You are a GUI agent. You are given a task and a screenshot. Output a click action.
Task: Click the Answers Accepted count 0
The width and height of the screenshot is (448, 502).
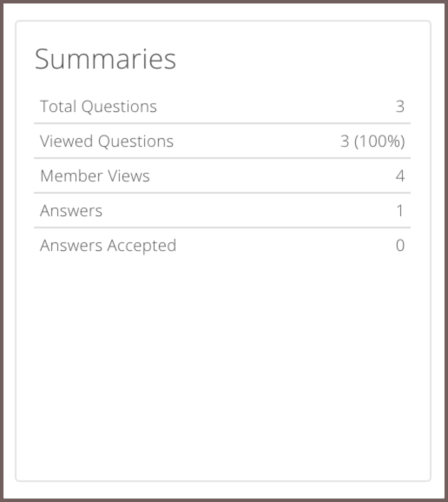[x=400, y=246]
